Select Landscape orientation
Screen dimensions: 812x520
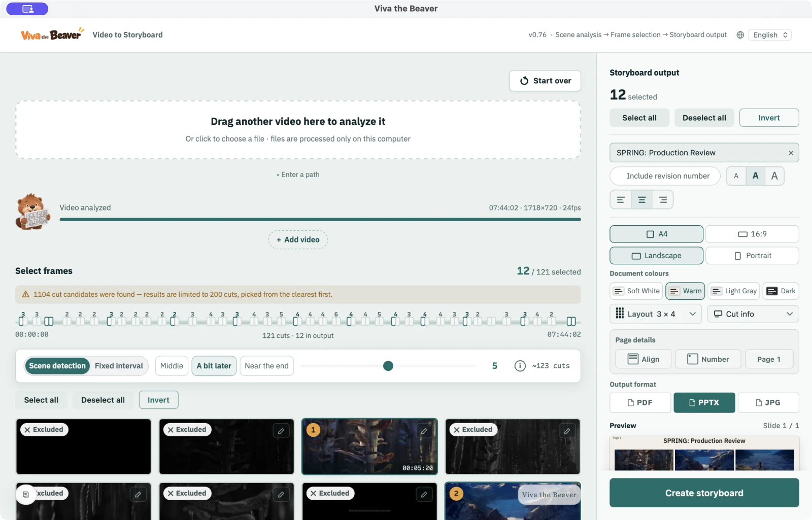point(657,256)
